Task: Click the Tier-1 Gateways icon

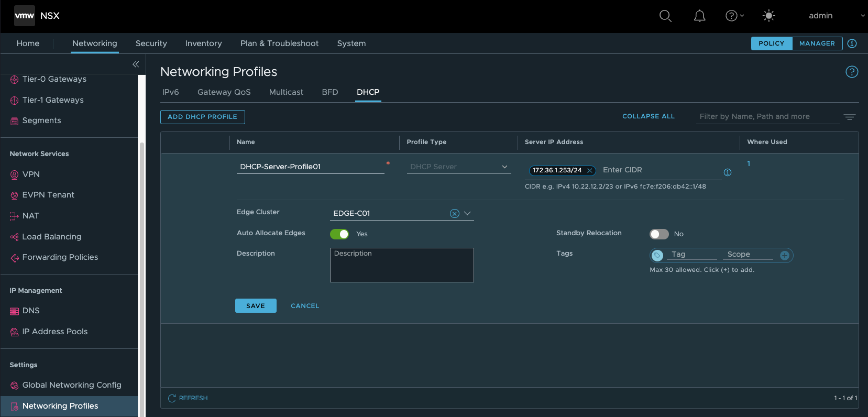Action: pyautogui.click(x=14, y=100)
